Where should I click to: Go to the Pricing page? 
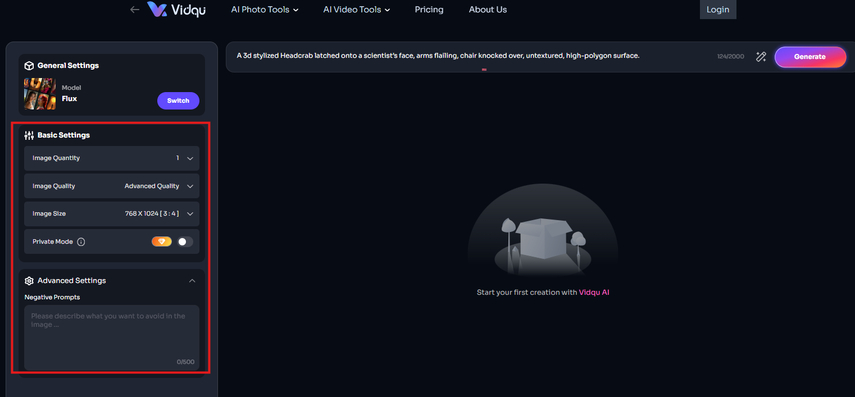coord(429,10)
